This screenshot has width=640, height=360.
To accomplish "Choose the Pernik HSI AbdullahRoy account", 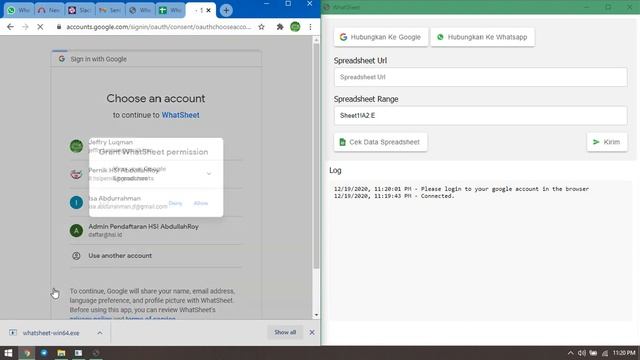I will tap(155, 174).
